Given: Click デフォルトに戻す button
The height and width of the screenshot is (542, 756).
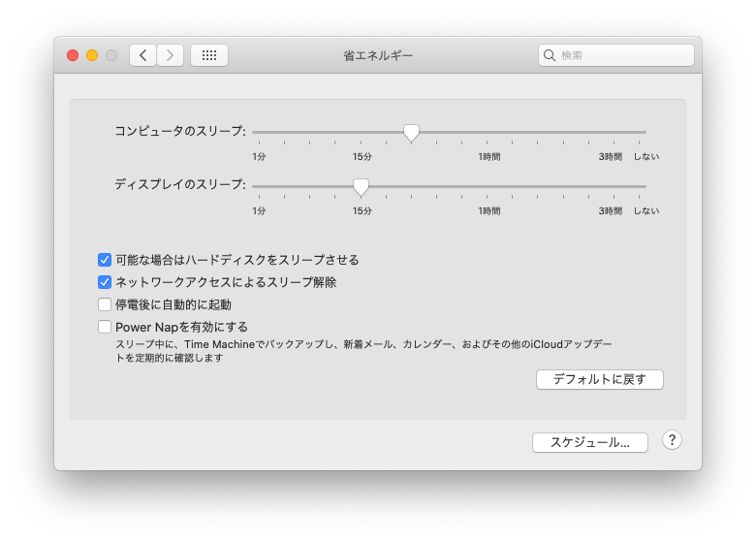Looking at the screenshot, I should coord(600,379).
